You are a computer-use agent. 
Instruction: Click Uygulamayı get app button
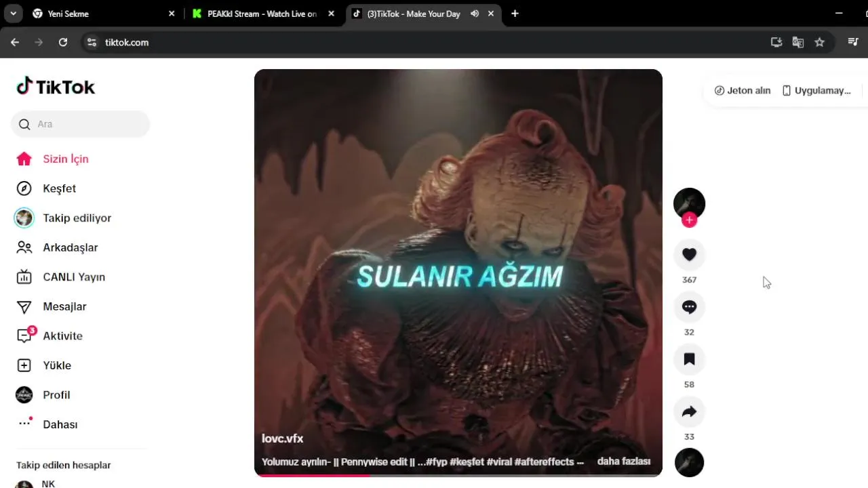(816, 90)
